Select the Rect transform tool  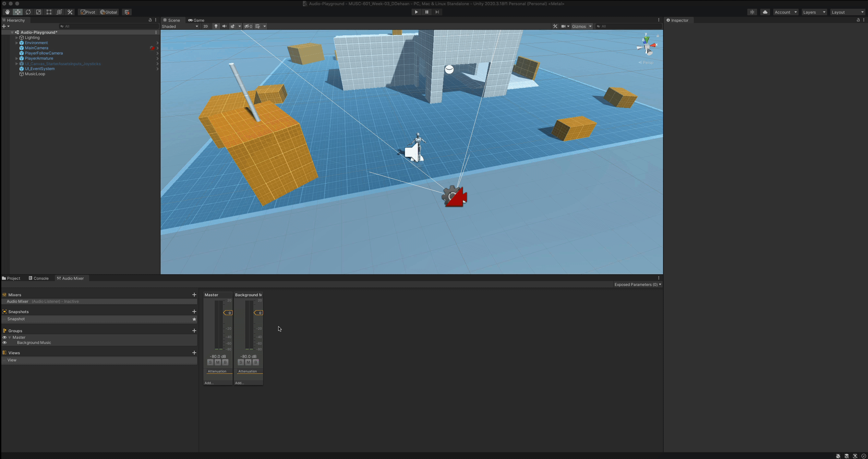click(49, 12)
